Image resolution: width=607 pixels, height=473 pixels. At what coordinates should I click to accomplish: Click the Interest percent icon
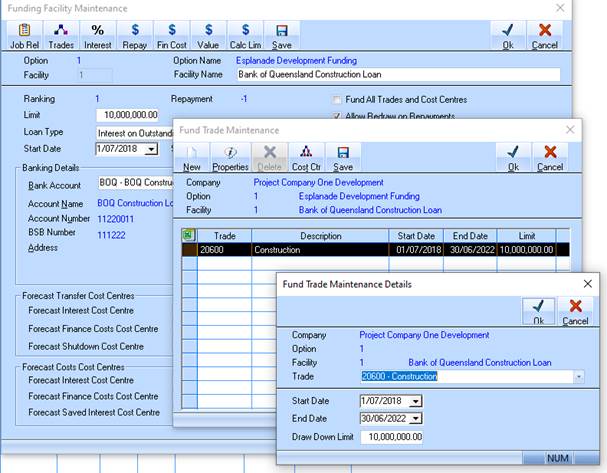pyautogui.click(x=97, y=36)
